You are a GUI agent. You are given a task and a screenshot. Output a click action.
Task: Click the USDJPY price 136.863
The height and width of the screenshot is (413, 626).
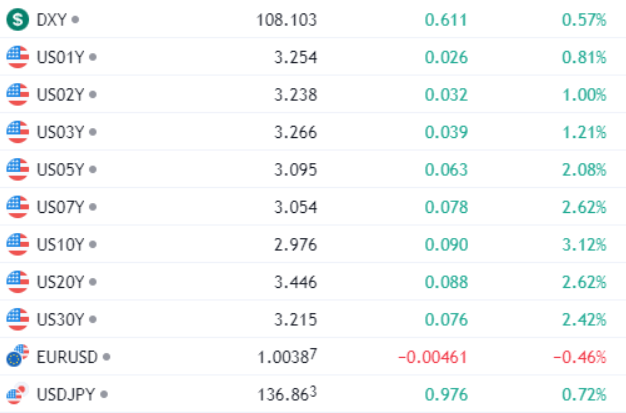(287, 394)
